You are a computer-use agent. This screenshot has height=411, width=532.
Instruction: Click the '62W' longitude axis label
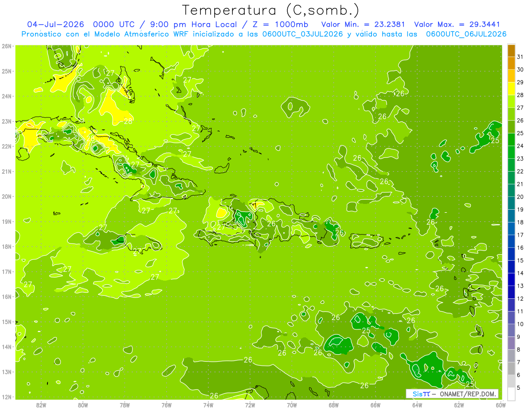pos(459,405)
